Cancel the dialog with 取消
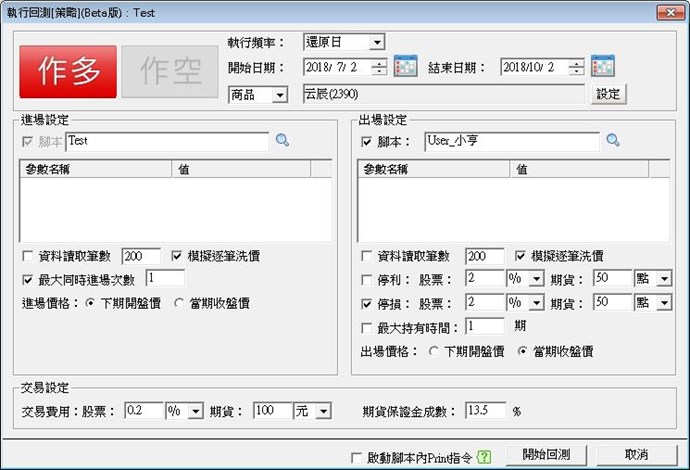 (x=636, y=455)
